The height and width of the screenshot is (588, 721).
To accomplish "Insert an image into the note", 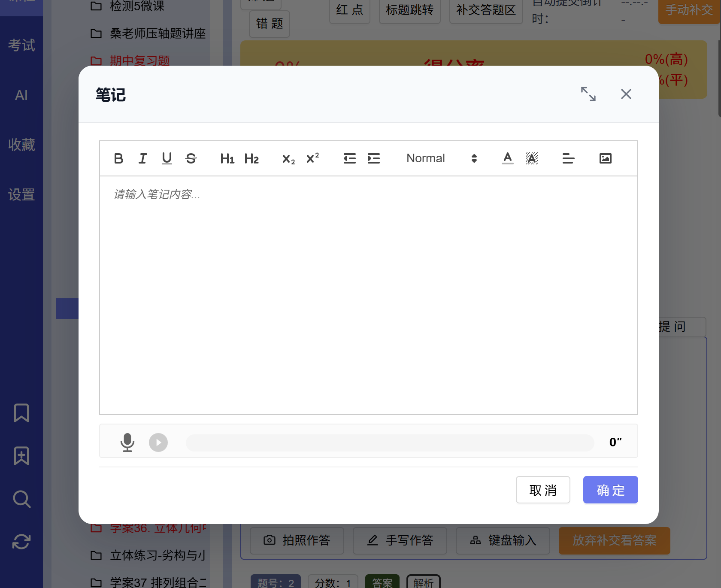I will 605,158.
